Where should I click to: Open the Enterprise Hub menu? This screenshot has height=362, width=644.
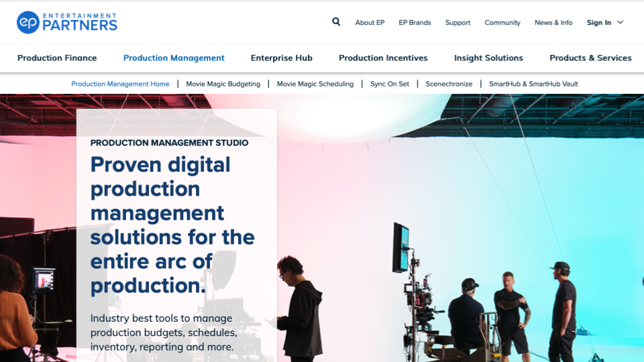(x=281, y=58)
